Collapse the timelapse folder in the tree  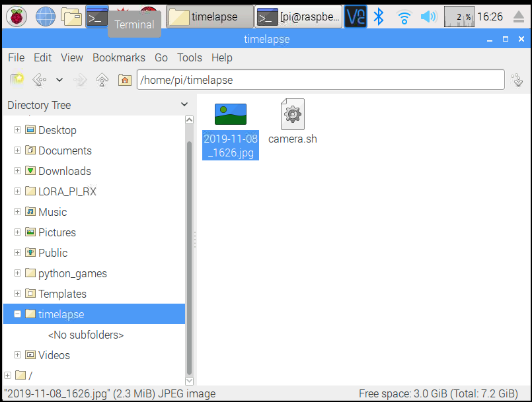pyautogui.click(x=17, y=314)
